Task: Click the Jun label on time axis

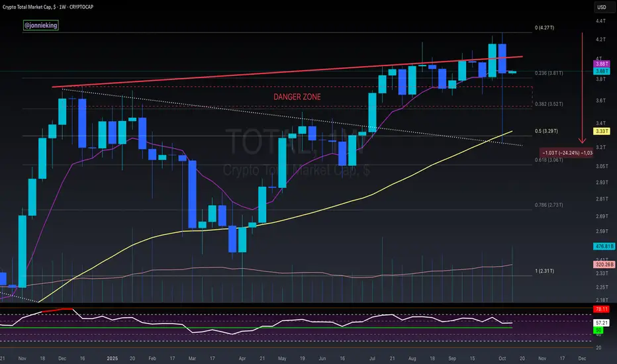Action: tap(322, 359)
